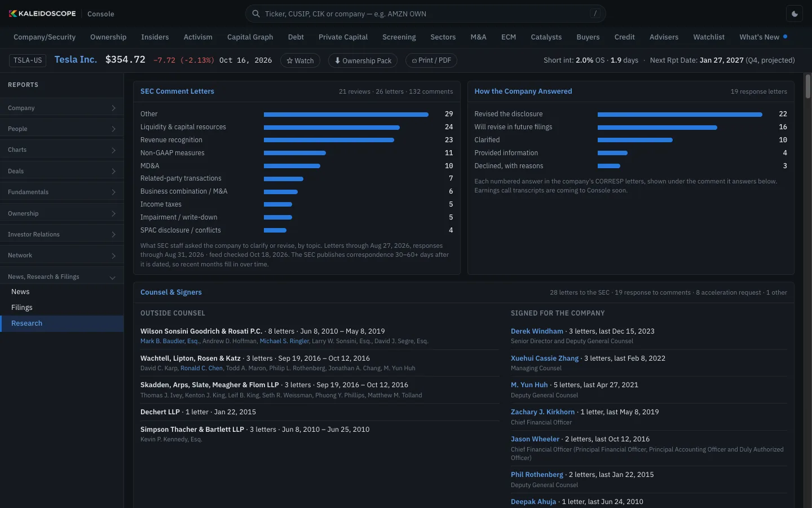Go to Private Capital tab
The height and width of the screenshot is (508, 812).
(343, 37)
